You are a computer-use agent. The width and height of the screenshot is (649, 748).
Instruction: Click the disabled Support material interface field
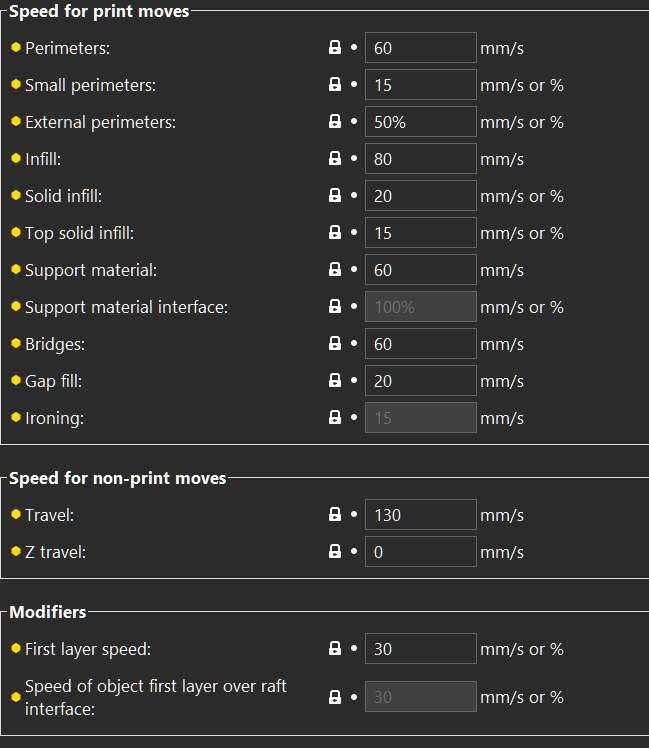pyautogui.click(x=420, y=306)
